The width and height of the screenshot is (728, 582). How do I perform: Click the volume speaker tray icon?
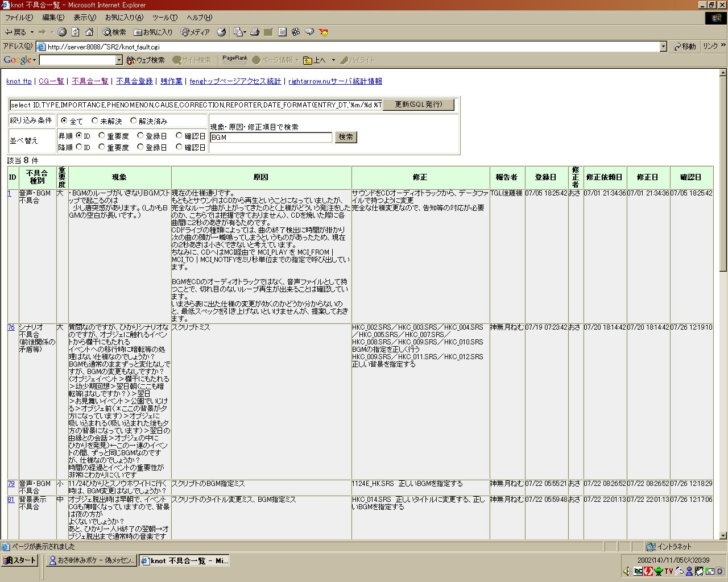point(627,571)
